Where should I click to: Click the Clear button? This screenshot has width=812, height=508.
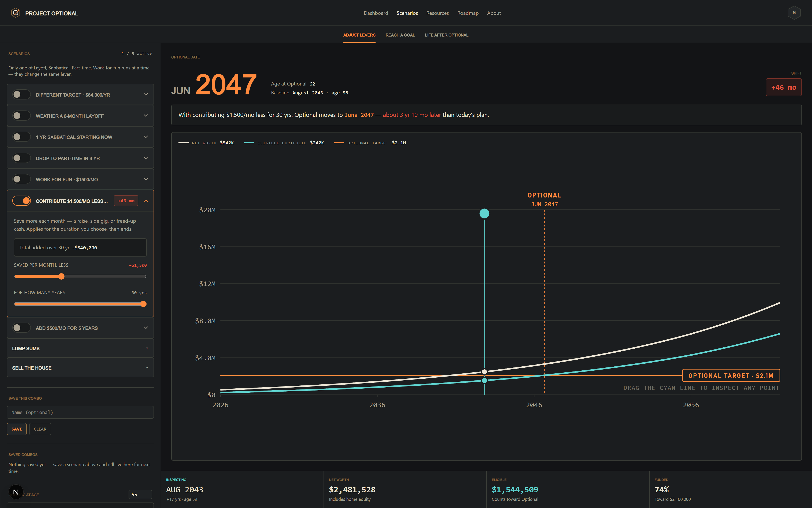tap(40, 429)
